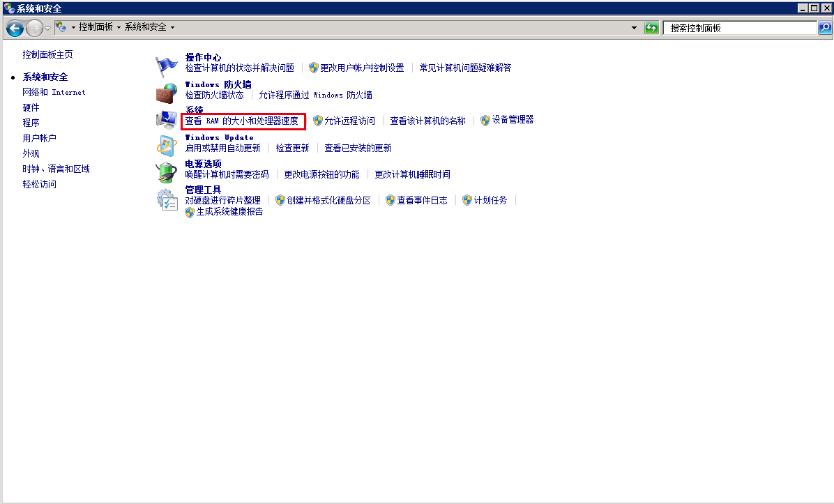834x504 pixels.
Task: Click the 管理工具 checklist icon
Action: pyautogui.click(x=166, y=201)
